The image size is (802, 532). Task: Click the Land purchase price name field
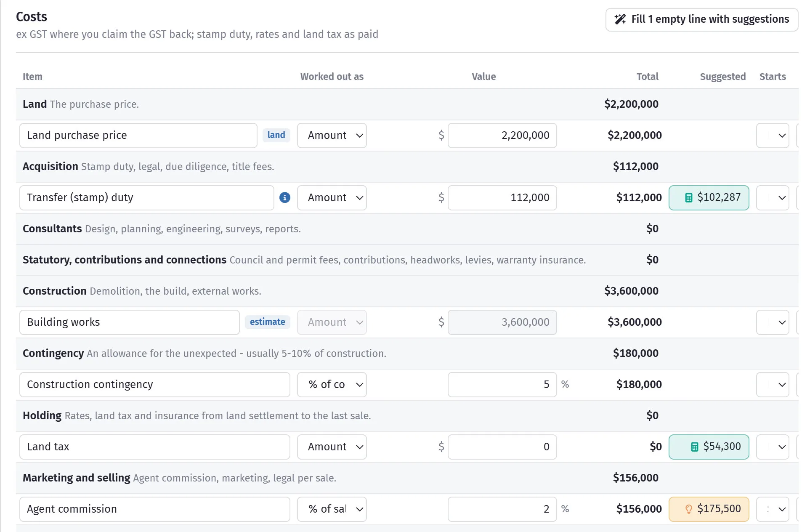[x=138, y=135]
